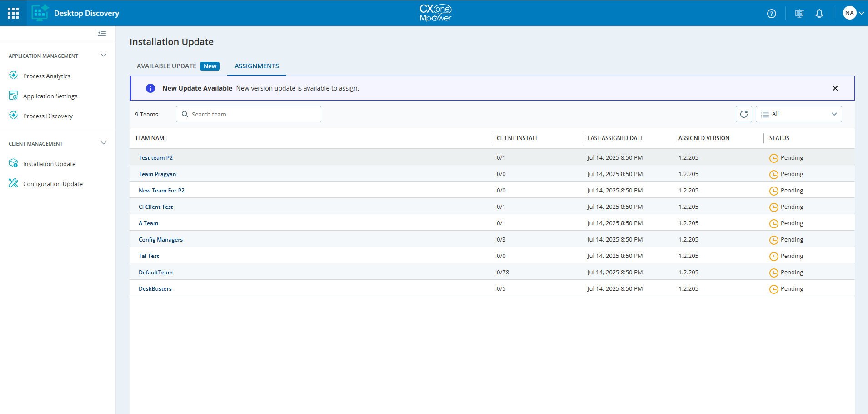The width and height of the screenshot is (868, 414).
Task: Switch to the Available Update tab
Action: (166, 66)
